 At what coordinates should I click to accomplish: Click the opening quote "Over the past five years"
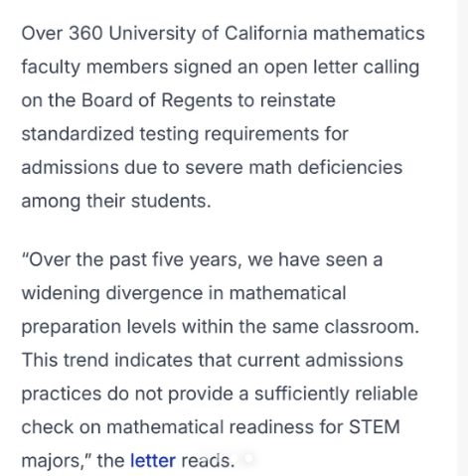(129, 259)
